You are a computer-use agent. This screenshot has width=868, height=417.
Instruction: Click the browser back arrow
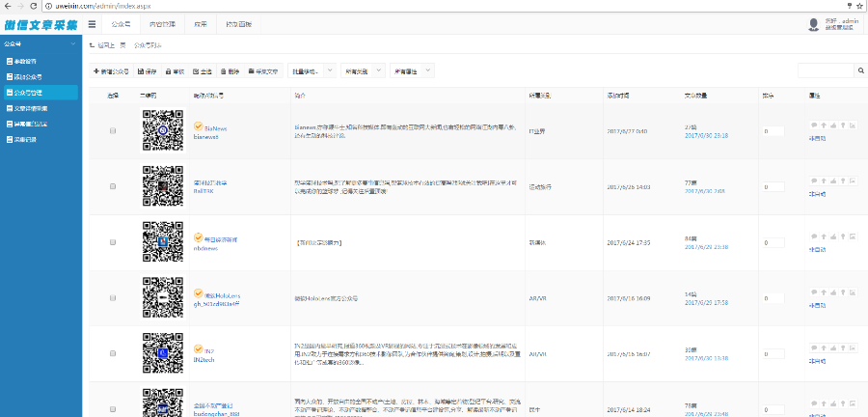pos(7,6)
